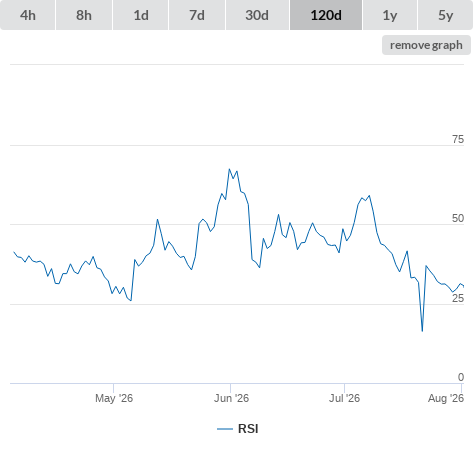This screenshot has height=455, width=474.
Task: Click the Aug '26 axis label
Action: (446, 398)
